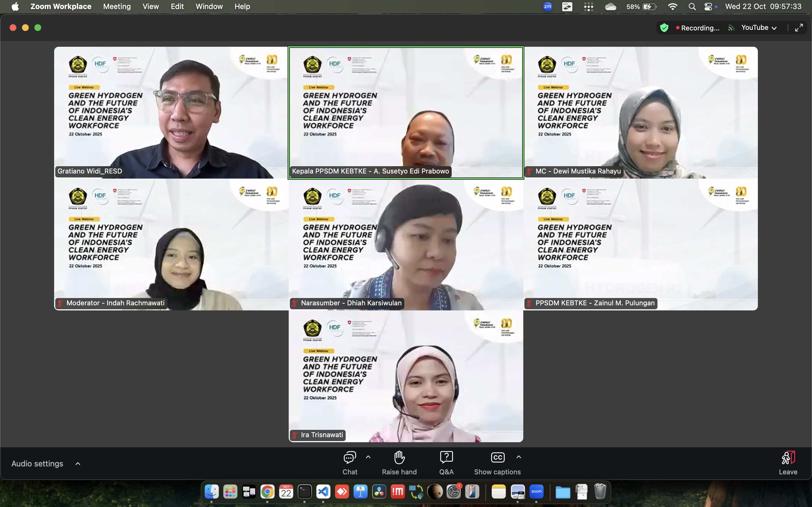This screenshot has width=812, height=507.
Task: Expand the chevron next to Chat
Action: click(x=368, y=457)
